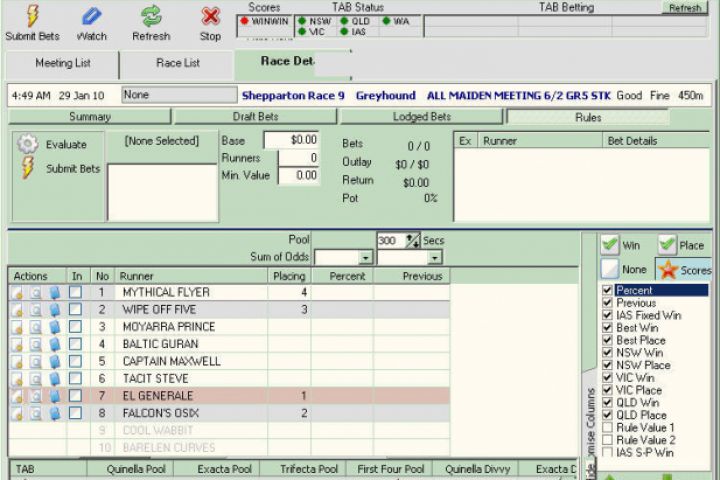Sort by the Placing column header
720x480 pixels.
pyautogui.click(x=289, y=276)
